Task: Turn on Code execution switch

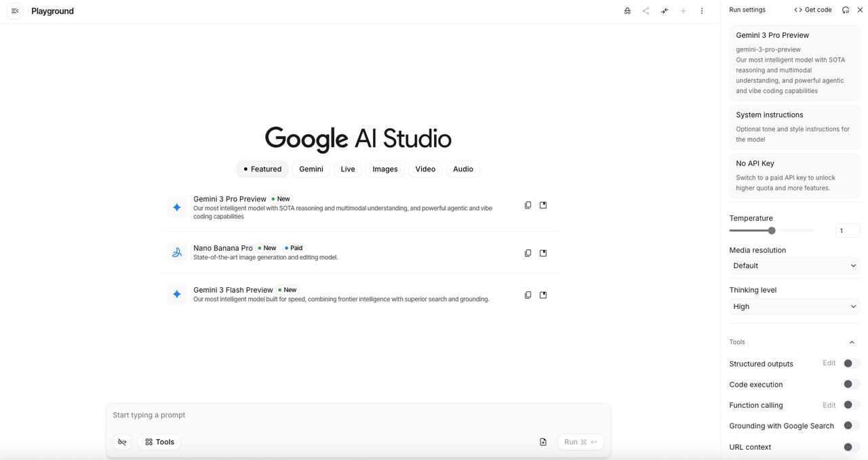Action: click(x=851, y=385)
